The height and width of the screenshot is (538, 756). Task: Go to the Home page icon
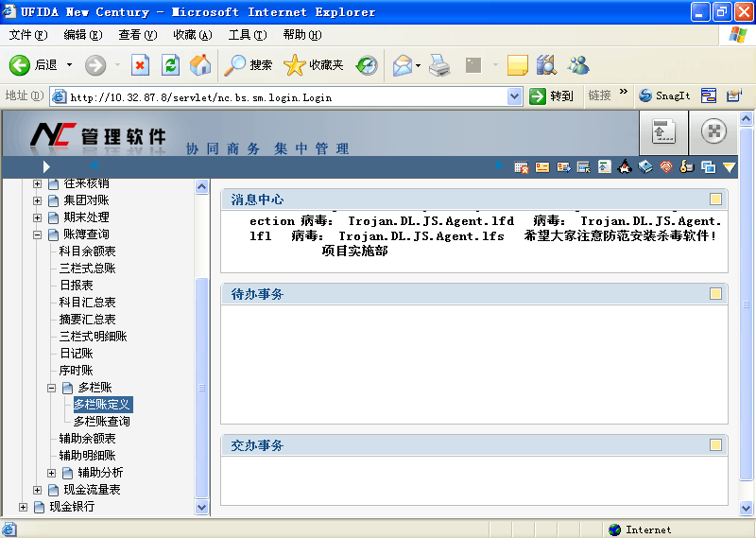tap(200, 65)
